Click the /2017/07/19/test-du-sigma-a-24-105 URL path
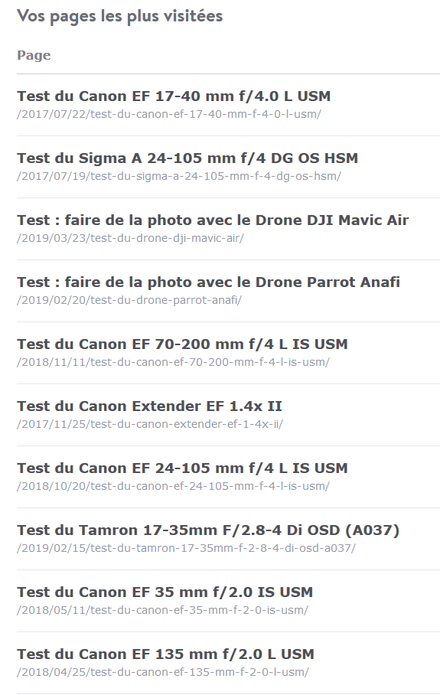Image resolution: width=440 pixels, height=695 pixels. pos(179,176)
